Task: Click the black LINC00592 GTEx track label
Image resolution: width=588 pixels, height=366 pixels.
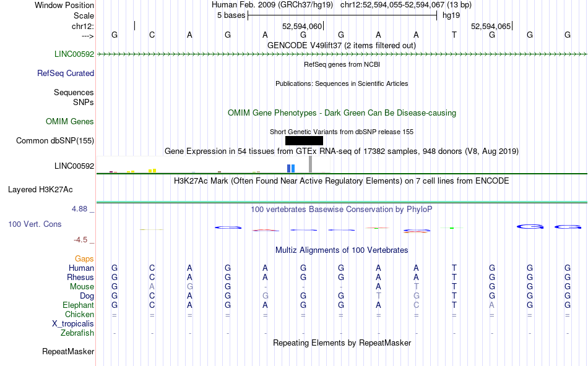Action: pos(74,166)
